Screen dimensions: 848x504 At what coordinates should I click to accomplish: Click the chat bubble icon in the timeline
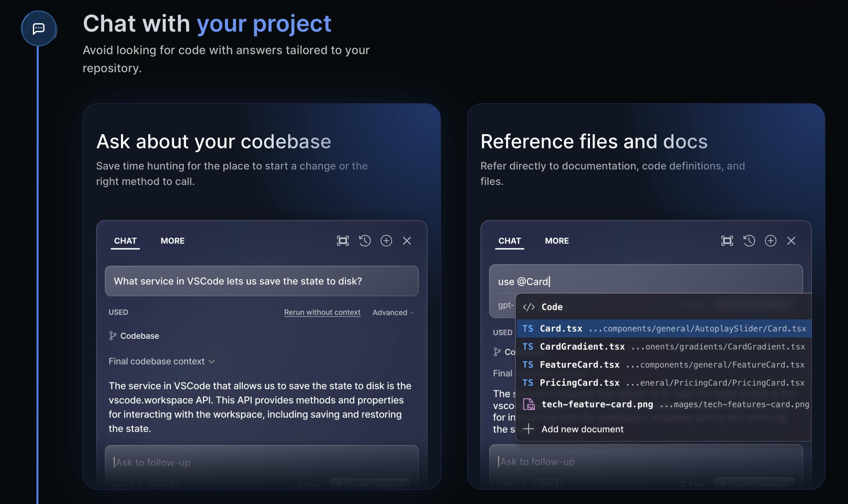pos(38,28)
